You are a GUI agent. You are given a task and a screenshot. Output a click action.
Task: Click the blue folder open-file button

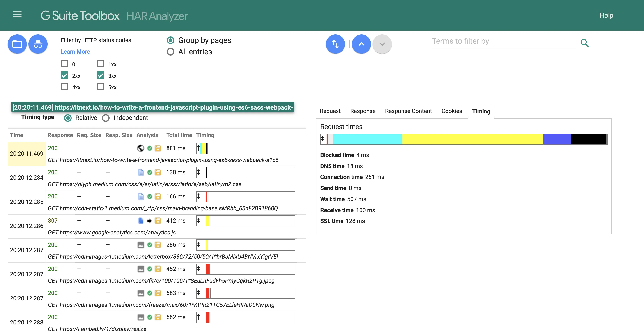click(x=17, y=44)
